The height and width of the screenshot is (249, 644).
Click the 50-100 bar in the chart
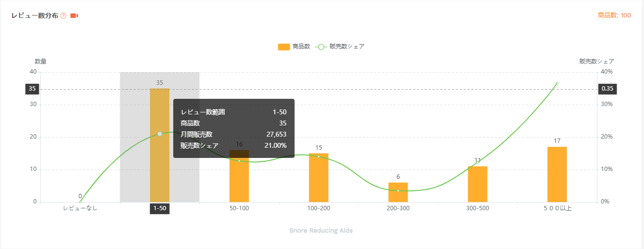(x=239, y=180)
